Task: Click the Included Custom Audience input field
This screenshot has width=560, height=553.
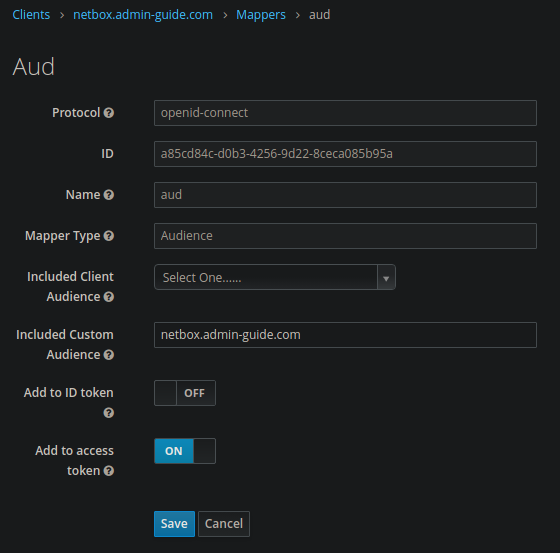Action: 345,335
